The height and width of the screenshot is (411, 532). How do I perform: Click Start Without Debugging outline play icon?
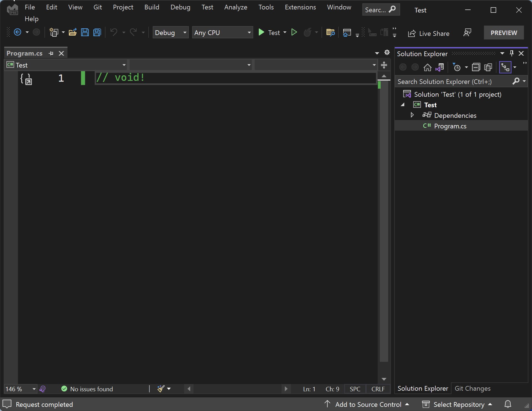pos(294,33)
